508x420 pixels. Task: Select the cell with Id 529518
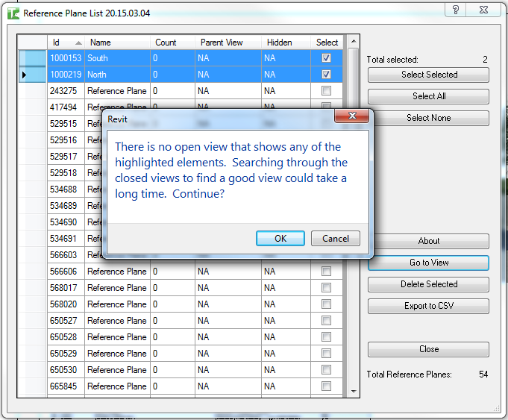pyautogui.click(x=66, y=173)
